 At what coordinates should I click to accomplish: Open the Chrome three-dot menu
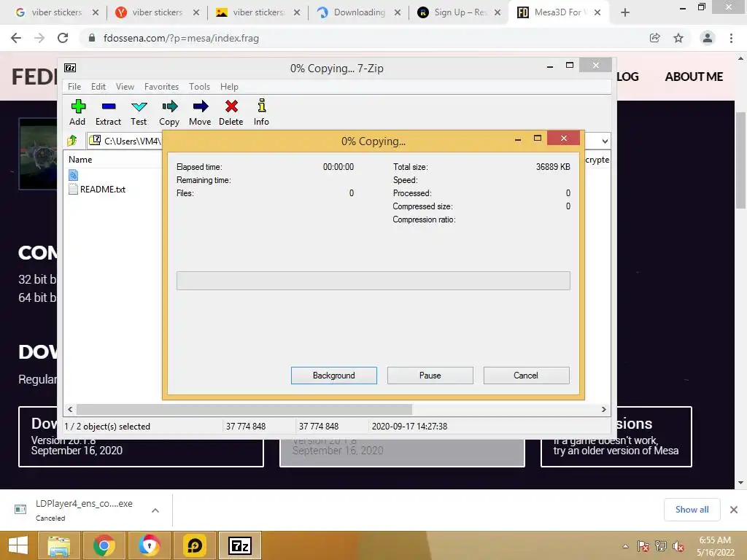pyautogui.click(x=731, y=38)
